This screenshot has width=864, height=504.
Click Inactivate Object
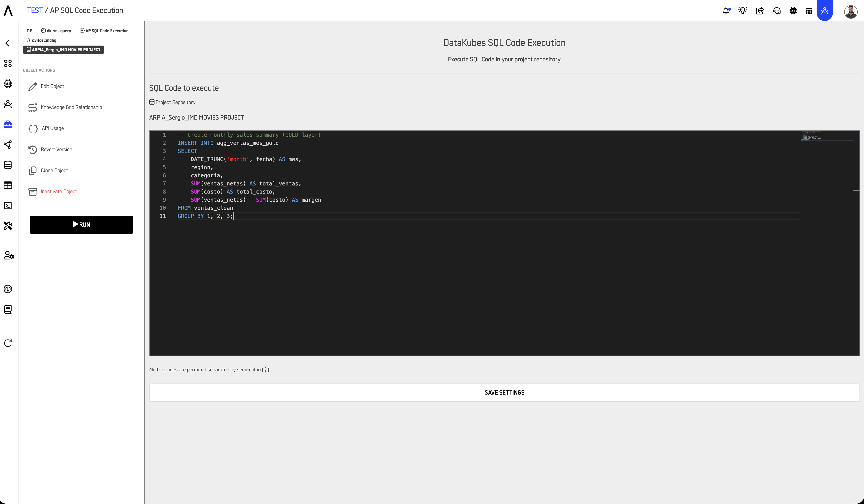click(x=59, y=191)
